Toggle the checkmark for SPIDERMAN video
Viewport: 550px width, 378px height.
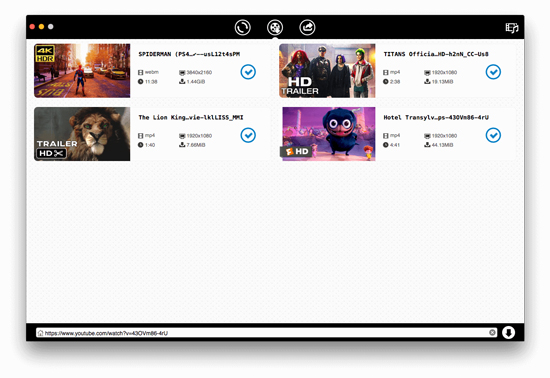pyautogui.click(x=248, y=72)
